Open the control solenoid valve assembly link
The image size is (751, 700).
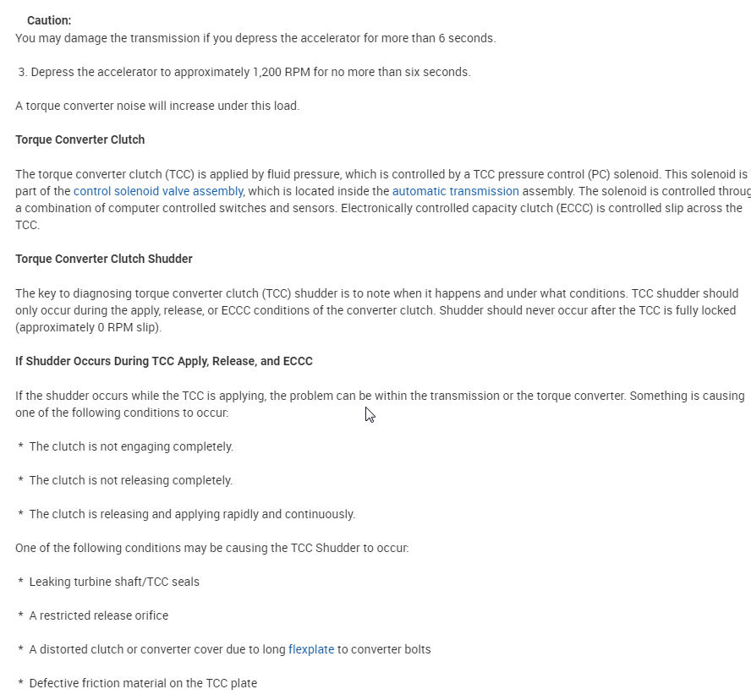click(158, 191)
